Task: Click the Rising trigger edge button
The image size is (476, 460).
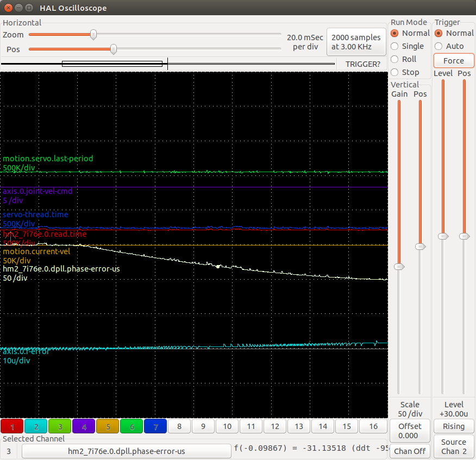Action: tap(453, 426)
